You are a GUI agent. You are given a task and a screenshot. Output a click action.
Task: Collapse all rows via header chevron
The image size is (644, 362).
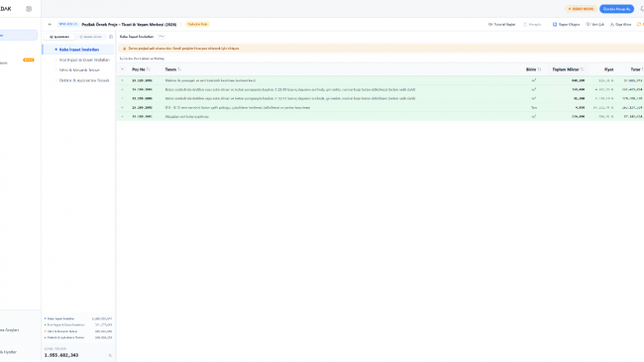[x=122, y=69]
